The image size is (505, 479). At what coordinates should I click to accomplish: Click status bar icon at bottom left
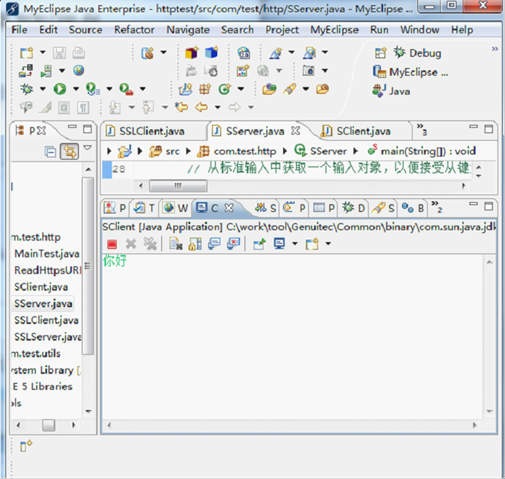[x=26, y=446]
